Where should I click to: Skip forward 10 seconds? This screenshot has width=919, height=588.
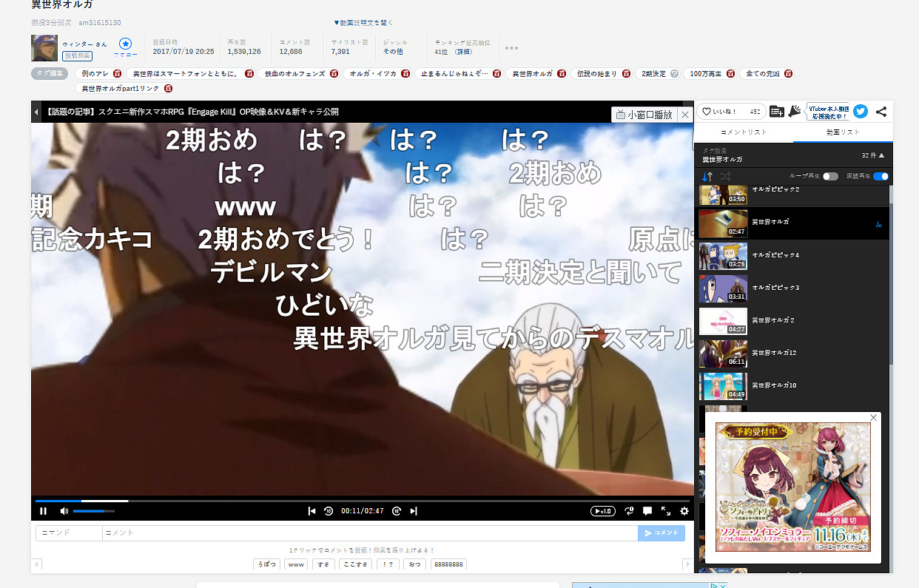pyautogui.click(x=397, y=511)
